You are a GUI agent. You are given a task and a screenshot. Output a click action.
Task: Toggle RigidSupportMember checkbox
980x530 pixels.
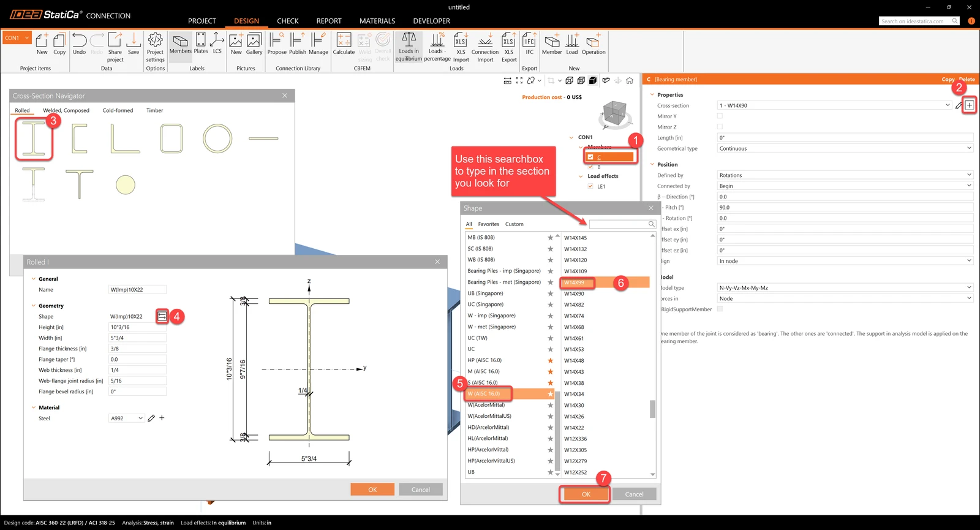[720, 309]
